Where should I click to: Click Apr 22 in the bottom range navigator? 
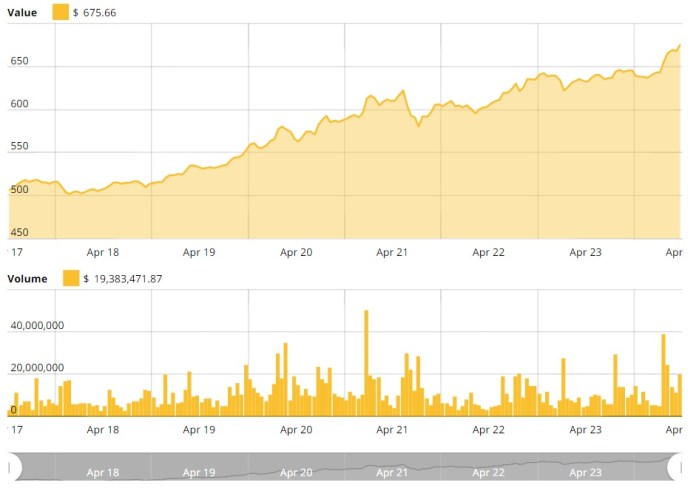tap(488, 472)
